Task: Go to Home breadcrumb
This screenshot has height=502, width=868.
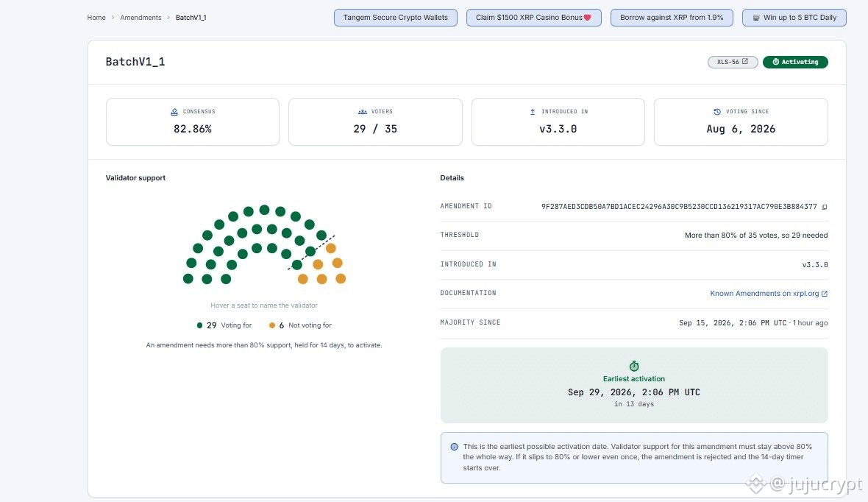Action: click(96, 18)
